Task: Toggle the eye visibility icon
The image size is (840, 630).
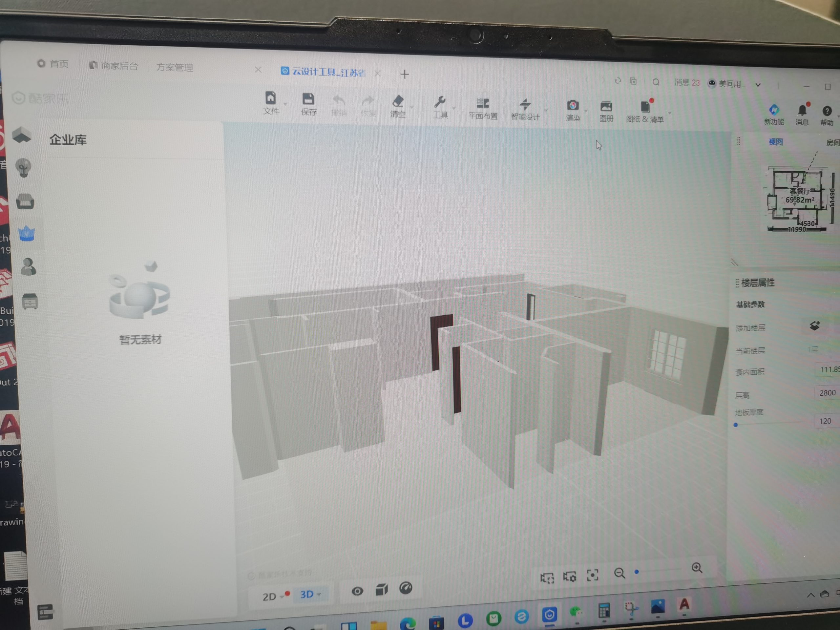Action: [x=357, y=591]
